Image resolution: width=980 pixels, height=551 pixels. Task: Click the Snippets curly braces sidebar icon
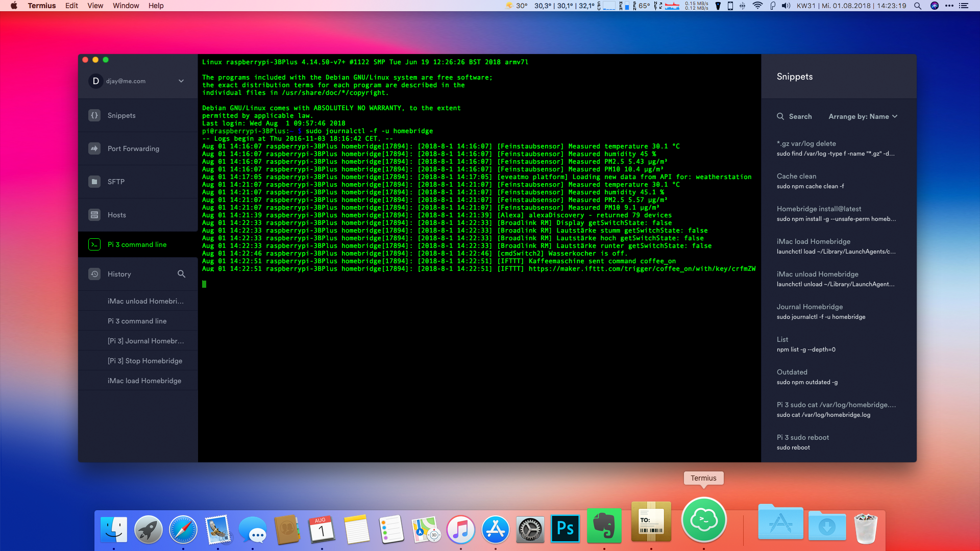94,115
